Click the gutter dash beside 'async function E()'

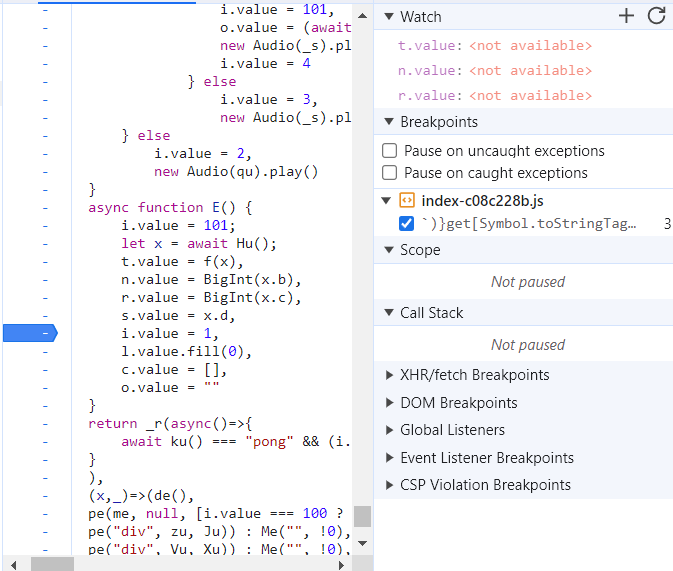[x=44, y=207]
